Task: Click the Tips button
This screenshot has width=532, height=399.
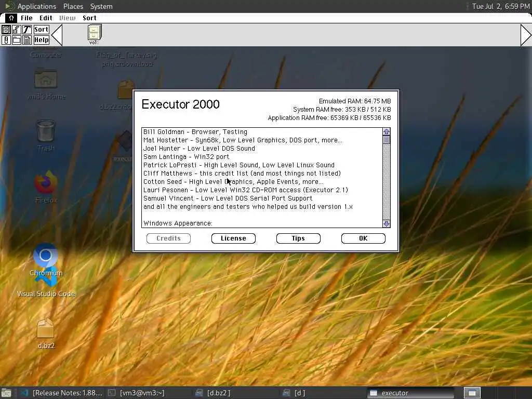Action: coord(298,238)
